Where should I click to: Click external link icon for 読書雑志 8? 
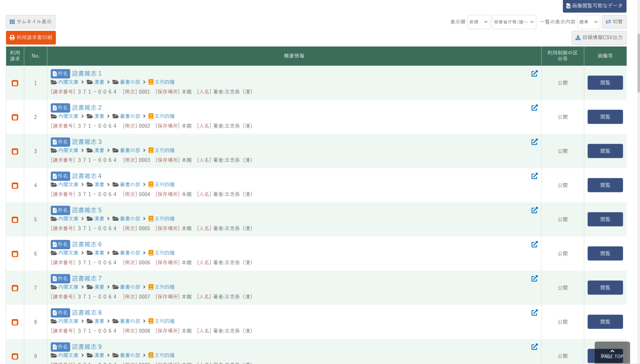(x=534, y=313)
